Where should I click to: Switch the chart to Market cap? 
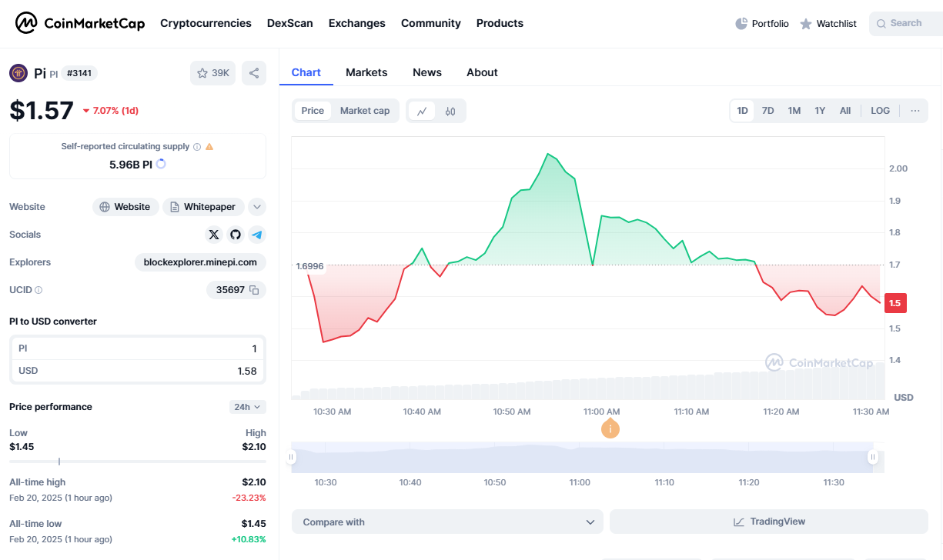tap(365, 110)
